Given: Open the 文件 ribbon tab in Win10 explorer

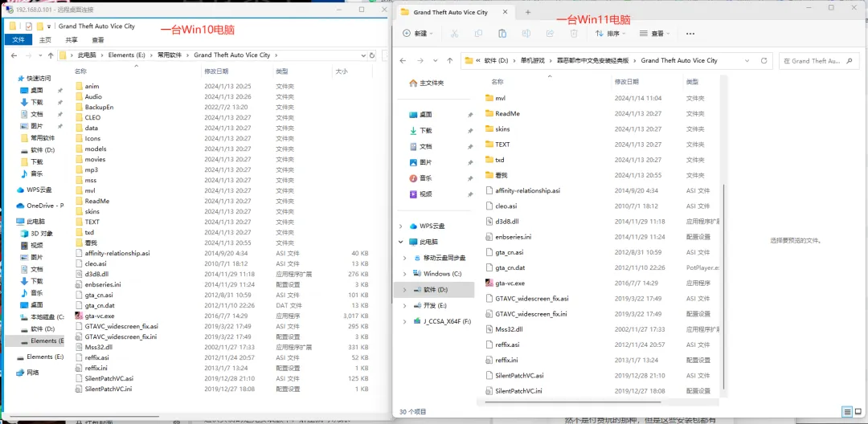Looking at the screenshot, I should tap(18, 40).
